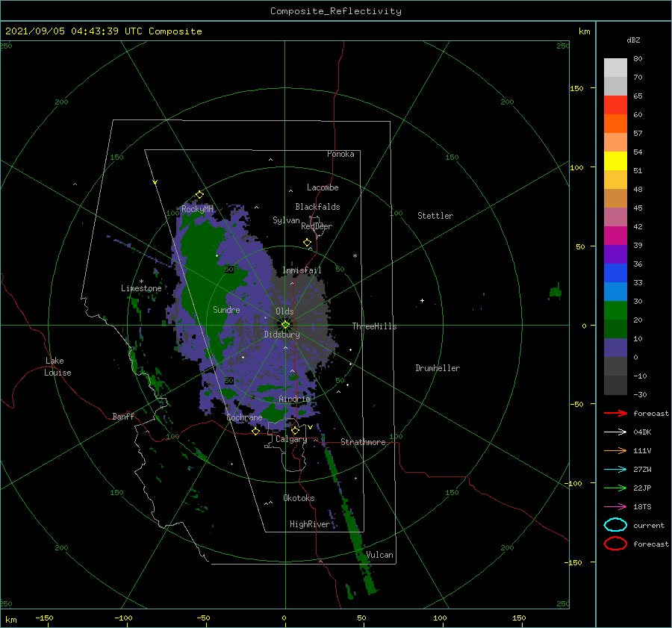Click the HighRiver city label
The image size is (672, 628).
pos(310,524)
